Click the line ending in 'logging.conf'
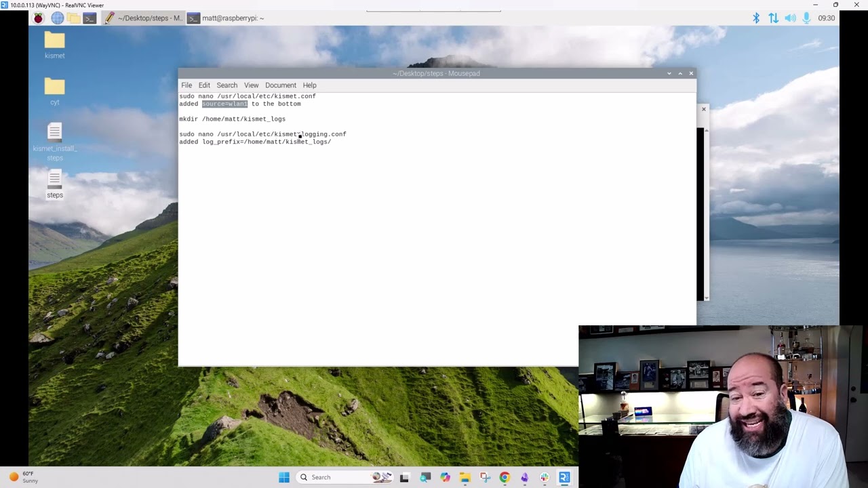The width and height of the screenshot is (868, 488). coord(262,134)
